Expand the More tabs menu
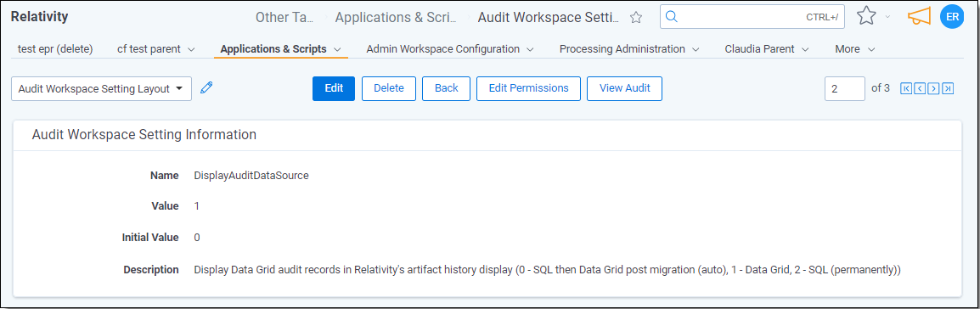Image resolution: width=980 pixels, height=309 pixels. tap(855, 48)
